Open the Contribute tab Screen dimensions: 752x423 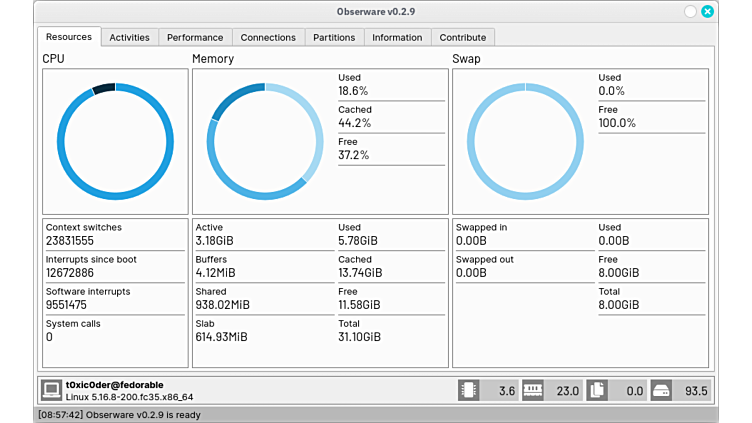(x=463, y=37)
